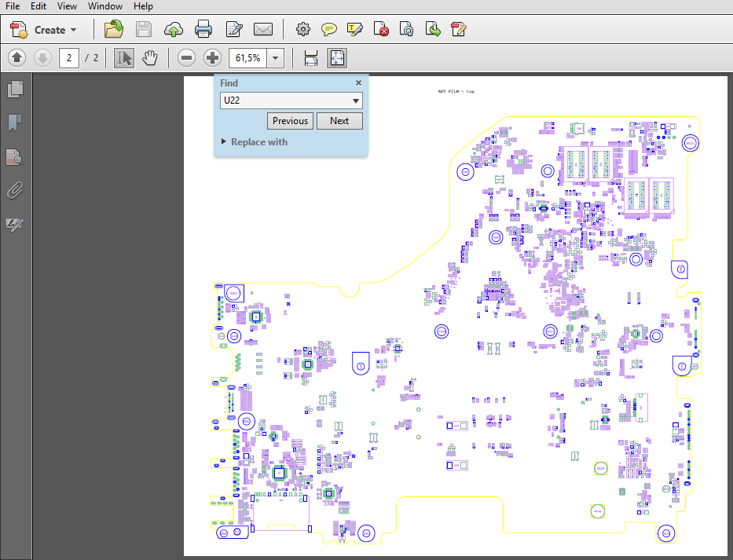
Task: Click the printer icon to print
Action: [203, 30]
